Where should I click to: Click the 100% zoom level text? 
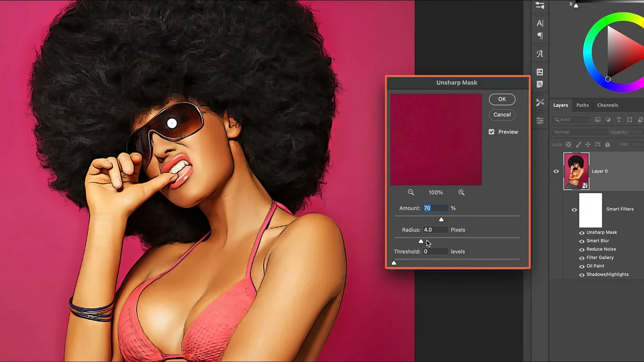coord(436,192)
